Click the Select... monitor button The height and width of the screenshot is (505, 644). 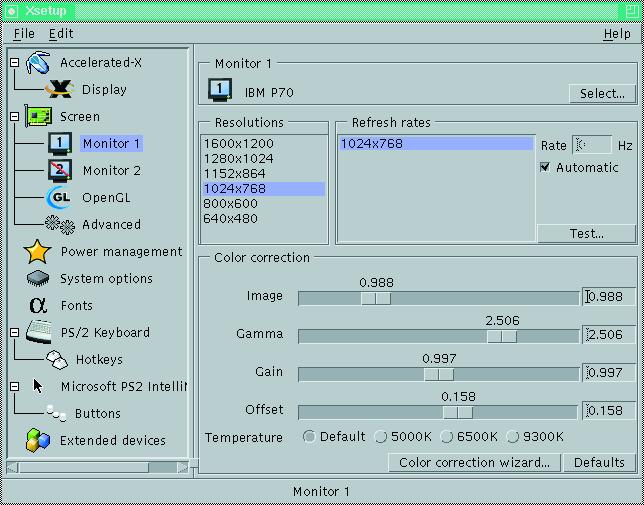(x=602, y=94)
